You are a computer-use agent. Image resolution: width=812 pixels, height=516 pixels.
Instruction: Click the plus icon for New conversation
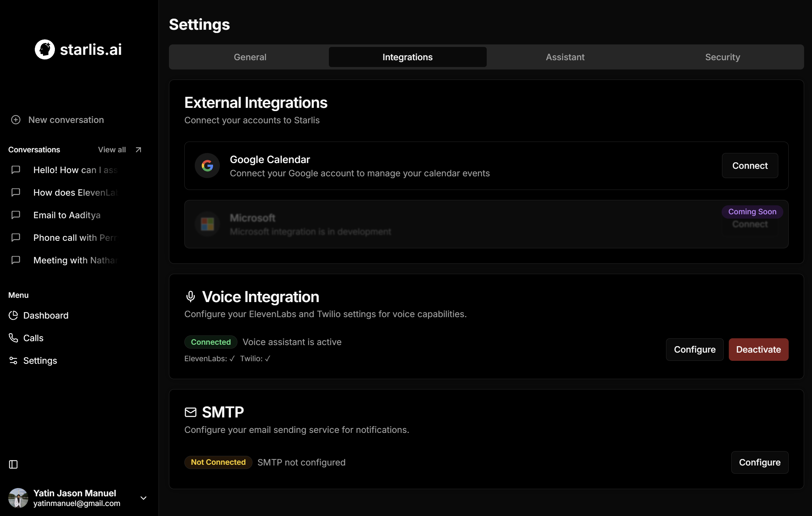[16, 120]
